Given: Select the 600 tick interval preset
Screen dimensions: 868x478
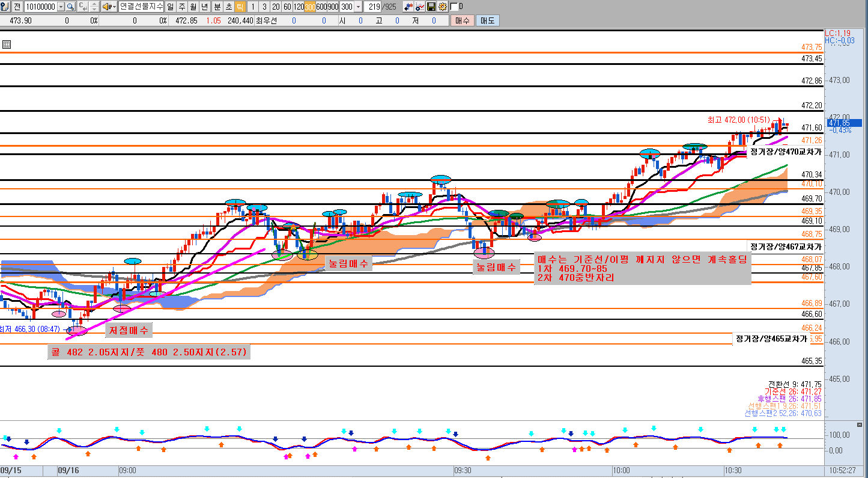Looking at the screenshot, I should (322, 7).
